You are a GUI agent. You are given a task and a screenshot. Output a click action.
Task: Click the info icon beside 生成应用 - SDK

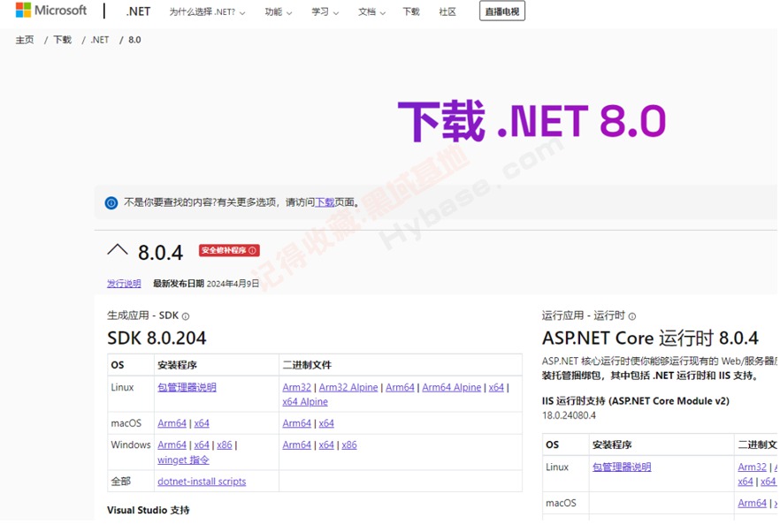pyautogui.click(x=186, y=316)
